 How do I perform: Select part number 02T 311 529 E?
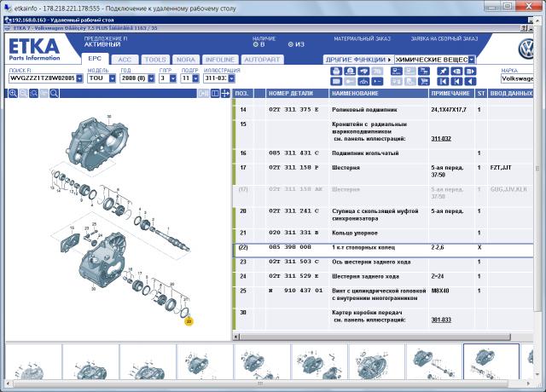pos(293,276)
